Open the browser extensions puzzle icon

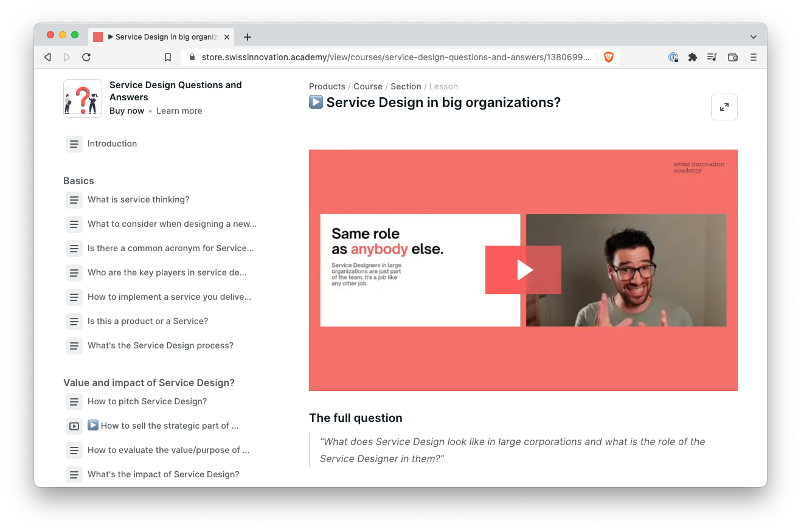(692, 57)
